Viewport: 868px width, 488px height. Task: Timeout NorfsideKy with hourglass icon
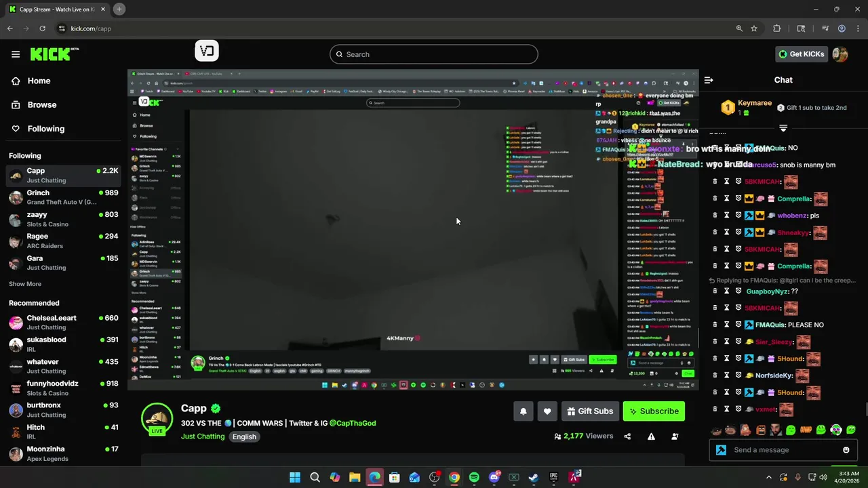pos(726,375)
